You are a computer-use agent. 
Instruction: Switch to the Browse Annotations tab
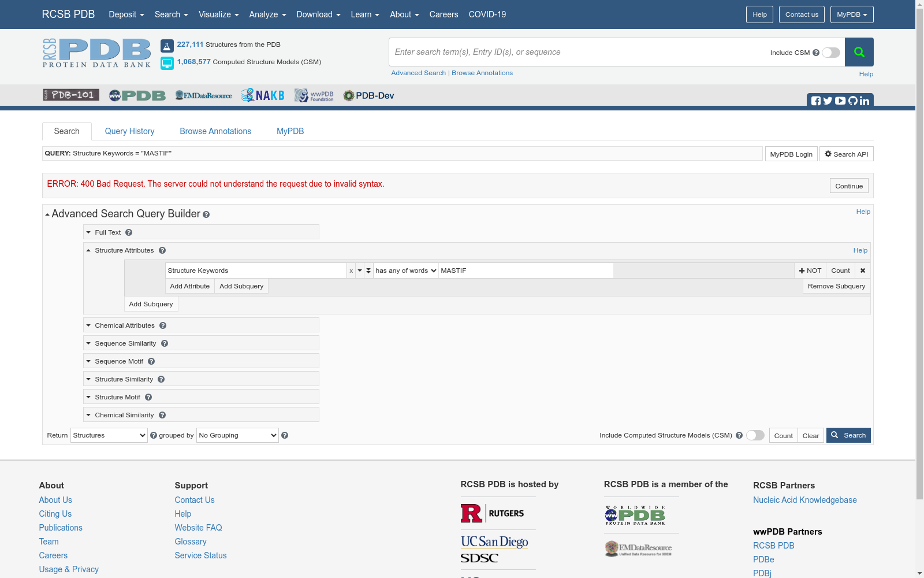(x=215, y=131)
